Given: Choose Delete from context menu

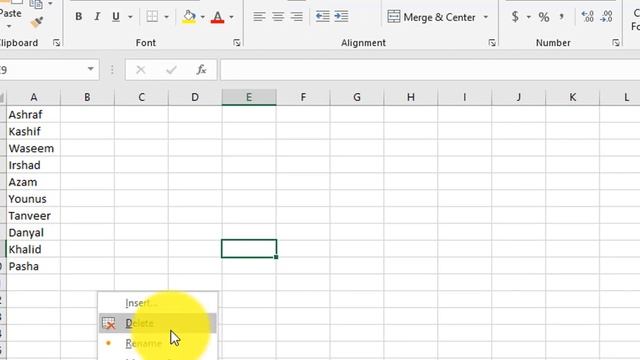Looking at the screenshot, I should pyautogui.click(x=158, y=323).
